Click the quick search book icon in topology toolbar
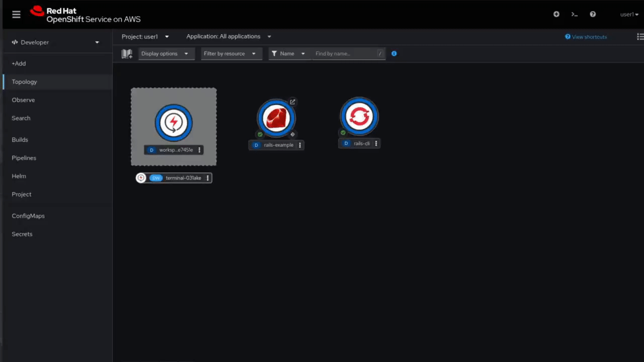 click(x=126, y=53)
